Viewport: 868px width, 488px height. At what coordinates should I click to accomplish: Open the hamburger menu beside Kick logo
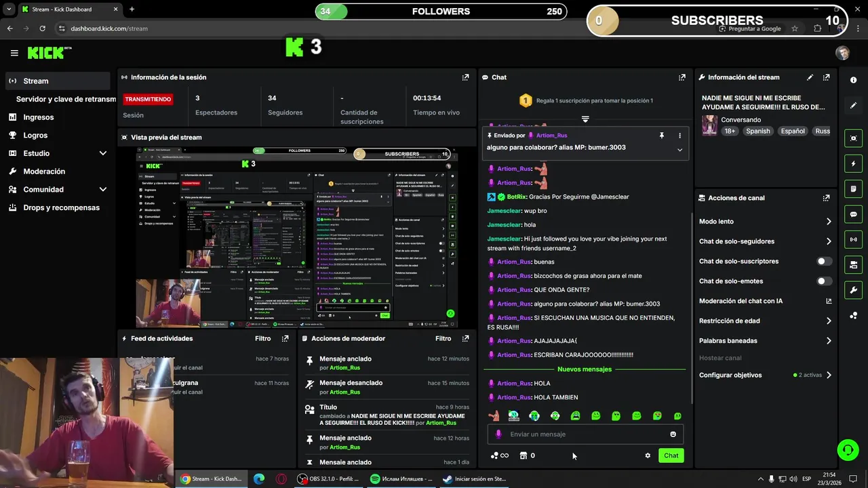(14, 53)
